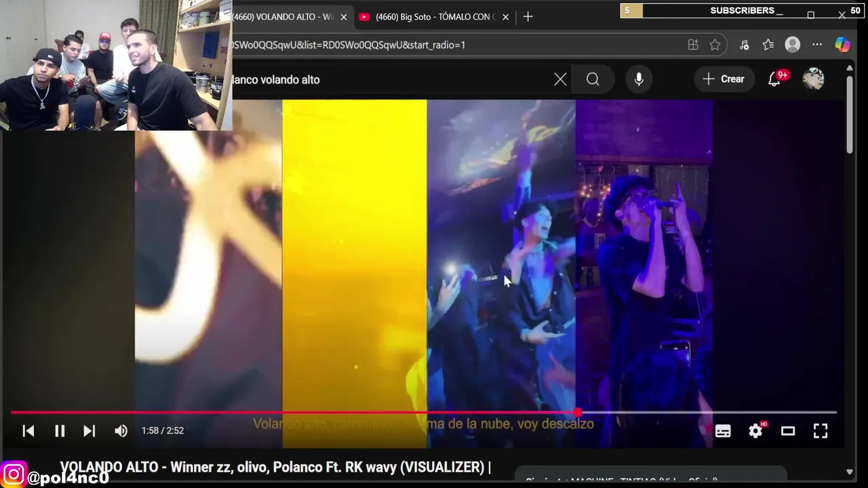The width and height of the screenshot is (868, 488).
Task: Click the page vertical scrollbar
Action: click(850, 114)
